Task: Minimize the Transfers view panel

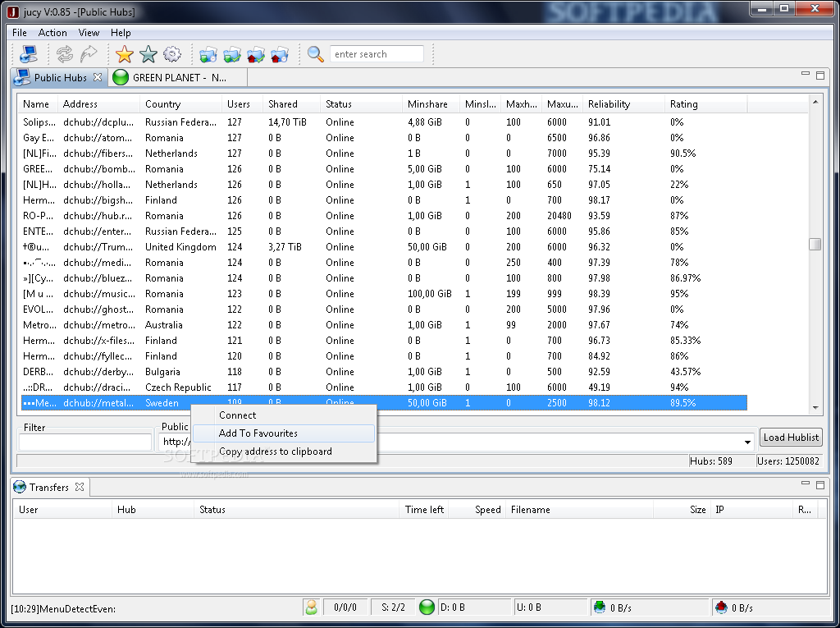Action: point(806,484)
